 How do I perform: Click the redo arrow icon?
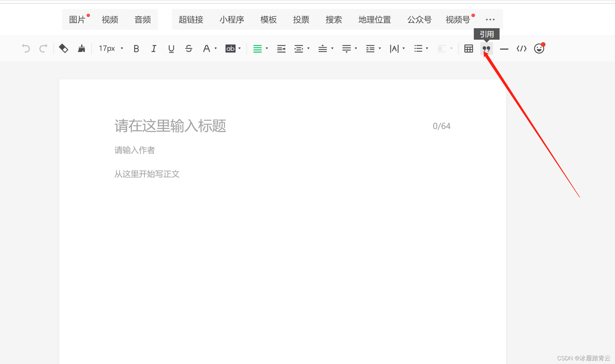click(x=43, y=49)
